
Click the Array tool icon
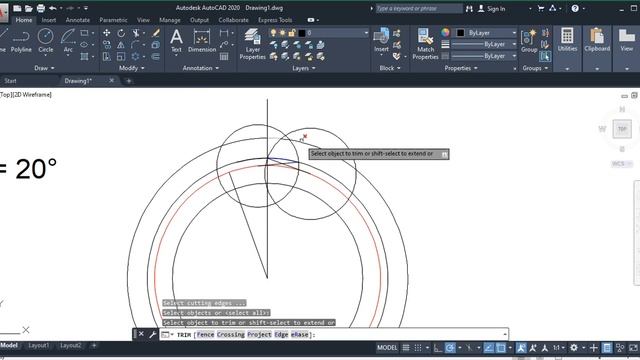136,56
